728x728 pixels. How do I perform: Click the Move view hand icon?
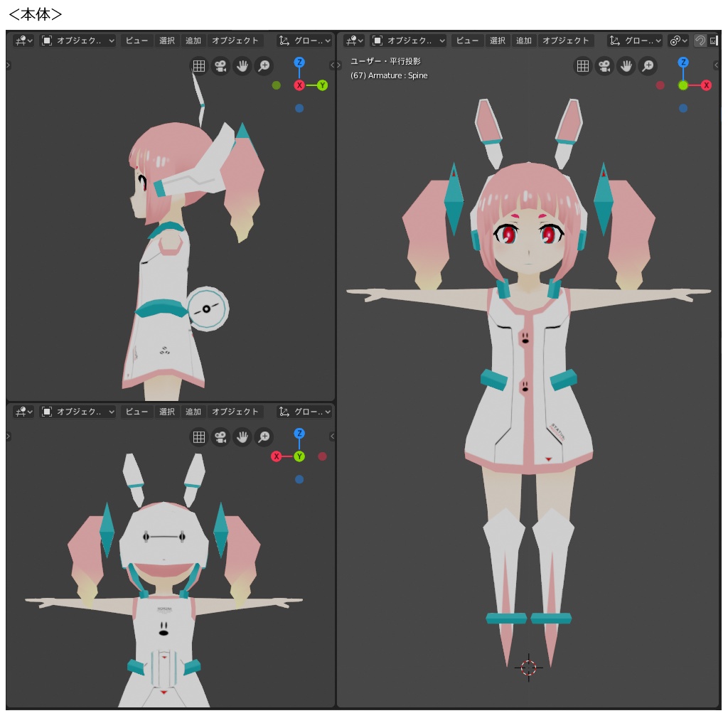coord(626,66)
